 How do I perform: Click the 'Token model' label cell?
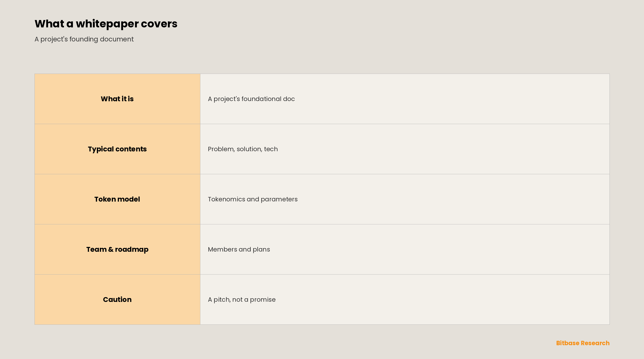[x=117, y=199]
